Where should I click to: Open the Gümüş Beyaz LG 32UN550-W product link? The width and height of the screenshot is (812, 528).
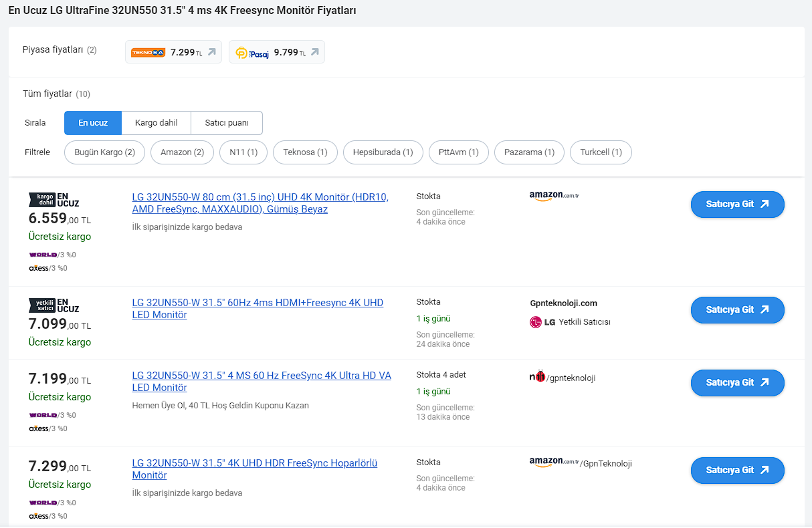260,203
